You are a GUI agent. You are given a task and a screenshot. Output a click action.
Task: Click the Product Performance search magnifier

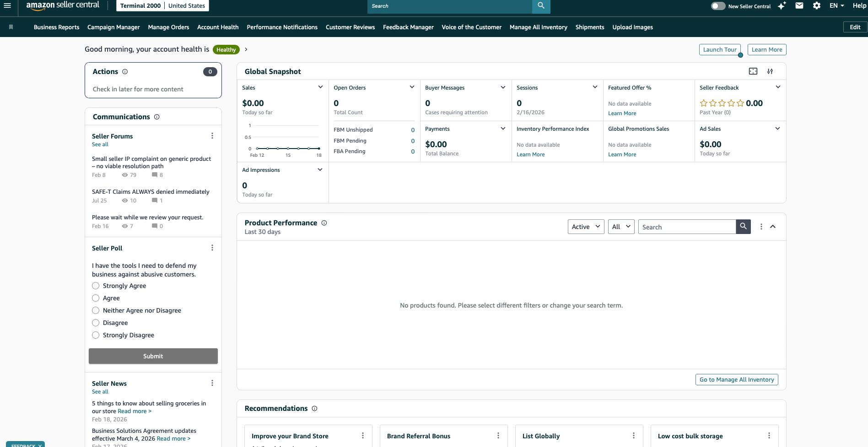point(743,227)
